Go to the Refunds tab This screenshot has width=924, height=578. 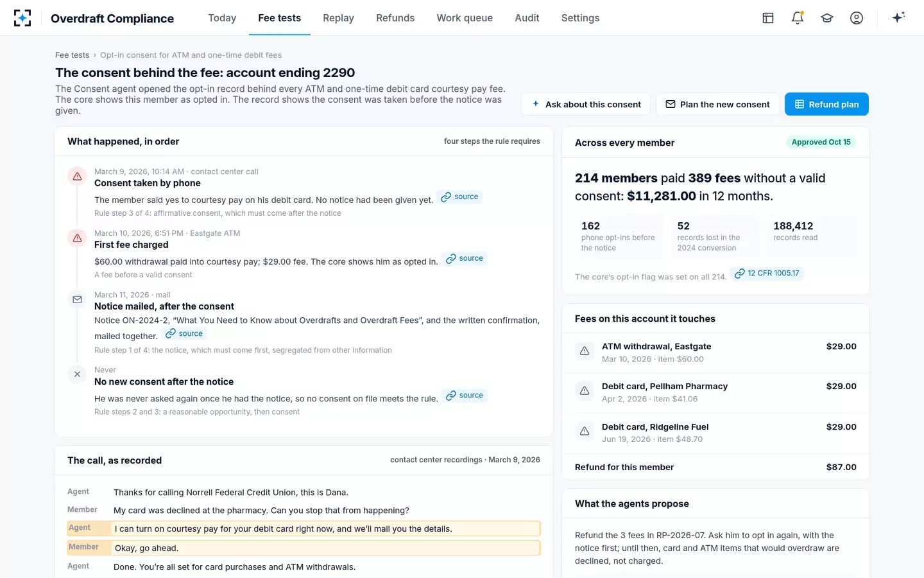point(395,18)
